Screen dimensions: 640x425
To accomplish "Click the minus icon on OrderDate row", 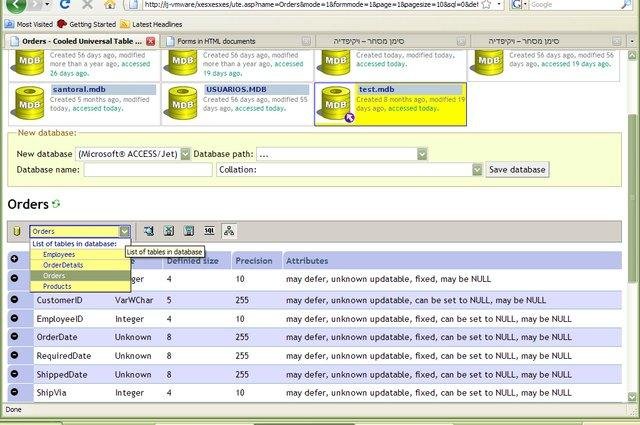I will click(x=14, y=336).
